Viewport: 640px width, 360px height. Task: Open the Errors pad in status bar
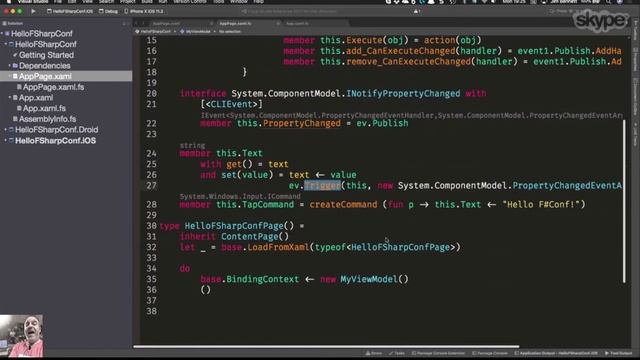click(x=374, y=353)
